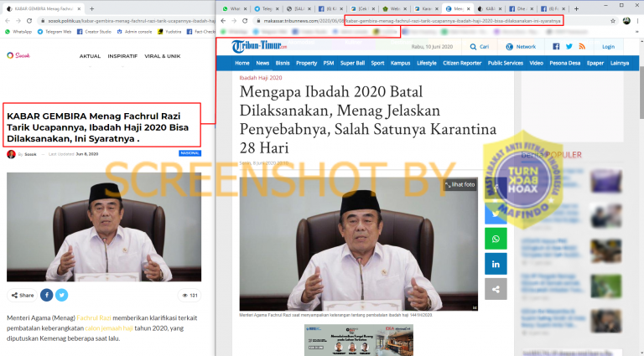Go back in the right browser window
Image resolution: width=644 pixels, height=356 pixels.
223,20
